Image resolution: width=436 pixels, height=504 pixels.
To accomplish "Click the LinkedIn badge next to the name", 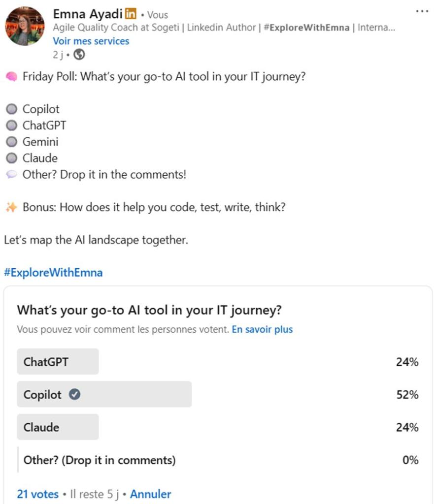I will (x=131, y=14).
